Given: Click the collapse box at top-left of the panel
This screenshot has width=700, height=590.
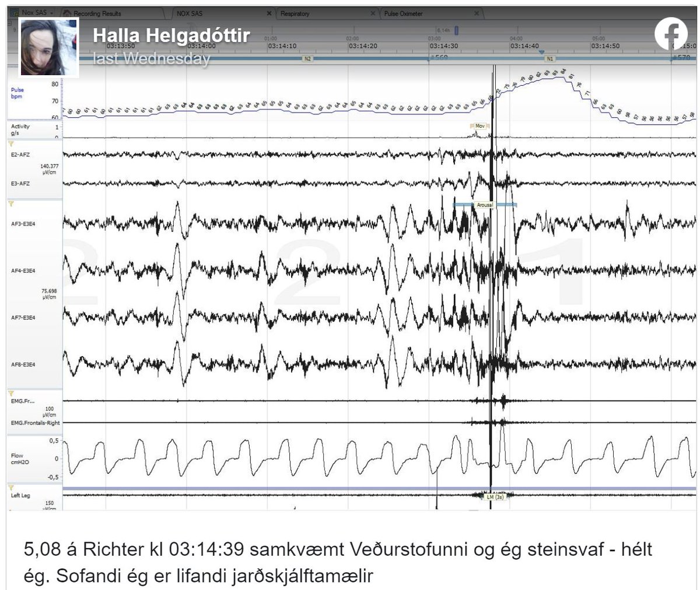Looking at the screenshot, I should coord(9,24).
